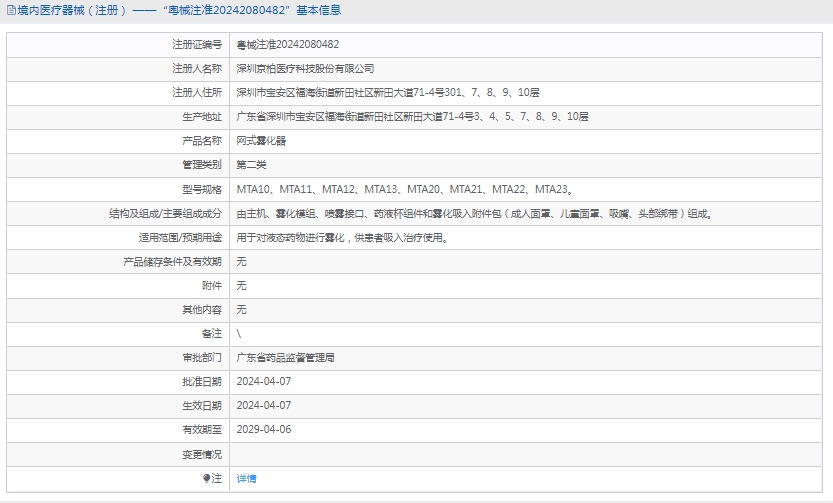This screenshot has width=833, height=503.
Task: Click registrant name 深圳京柏医疗科技股份有限公司
Action: coord(305,69)
